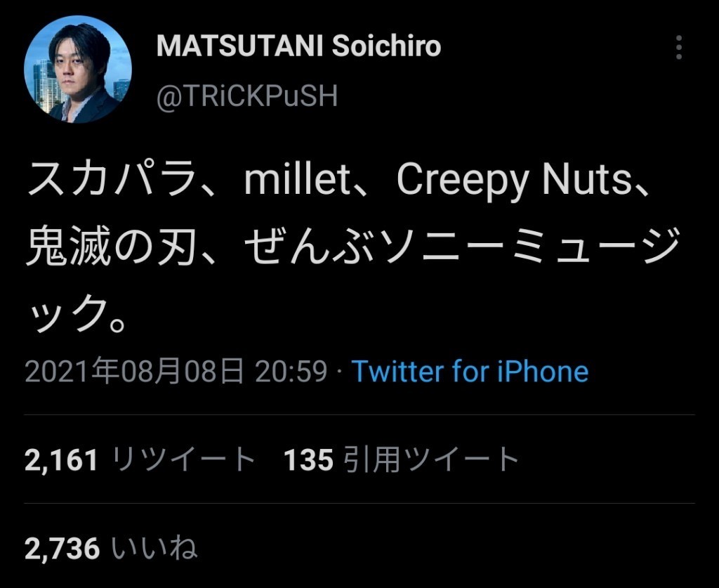Open the いいね label

[154, 549]
